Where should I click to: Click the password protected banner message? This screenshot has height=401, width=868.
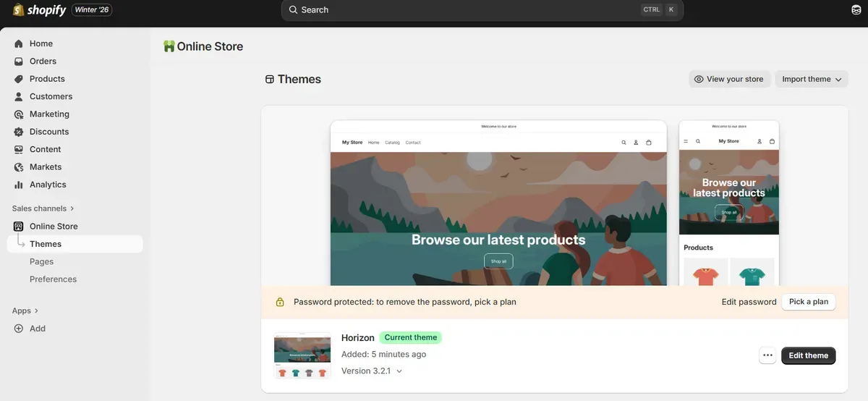405,302
